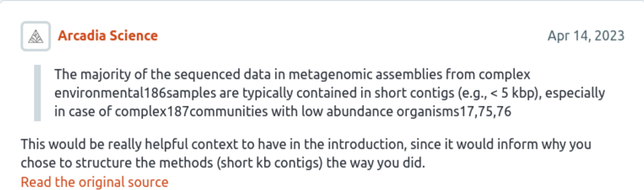
Task: Click the quoted line starting "in case of"
Action: click(282, 112)
